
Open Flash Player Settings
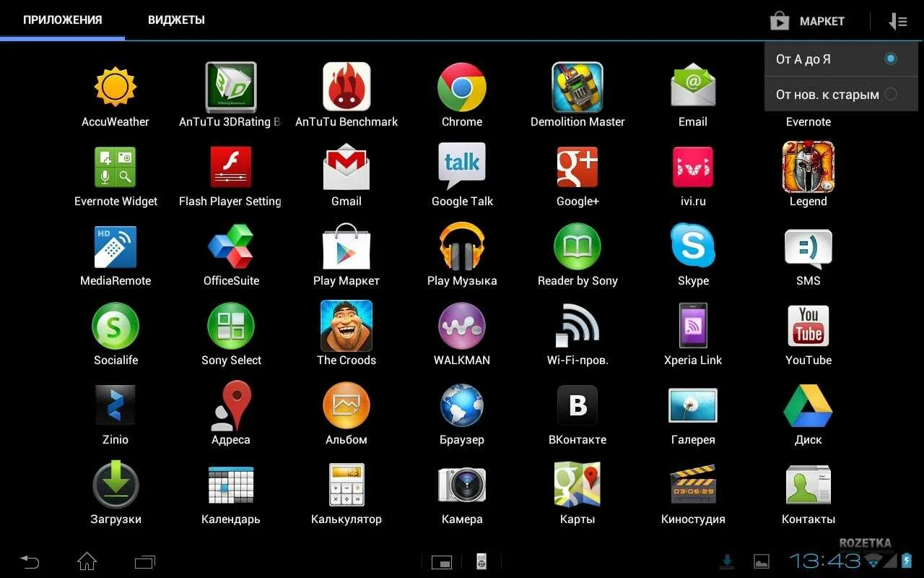pyautogui.click(x=231, y=167)
